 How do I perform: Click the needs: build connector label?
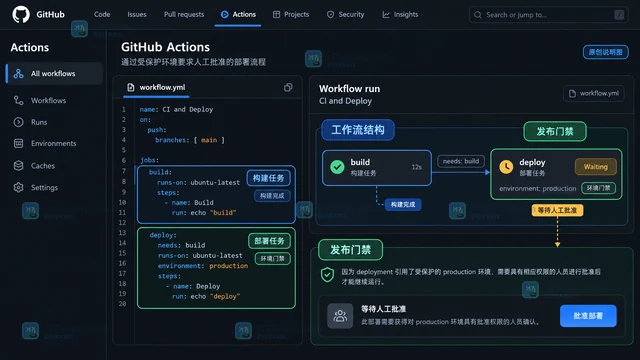pos(461,161)
